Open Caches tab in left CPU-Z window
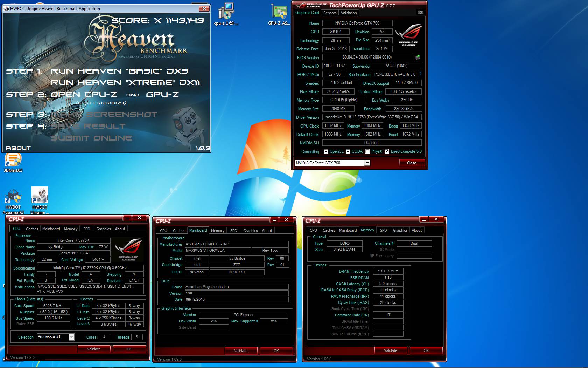588x368 pixels. click(32, 229)
